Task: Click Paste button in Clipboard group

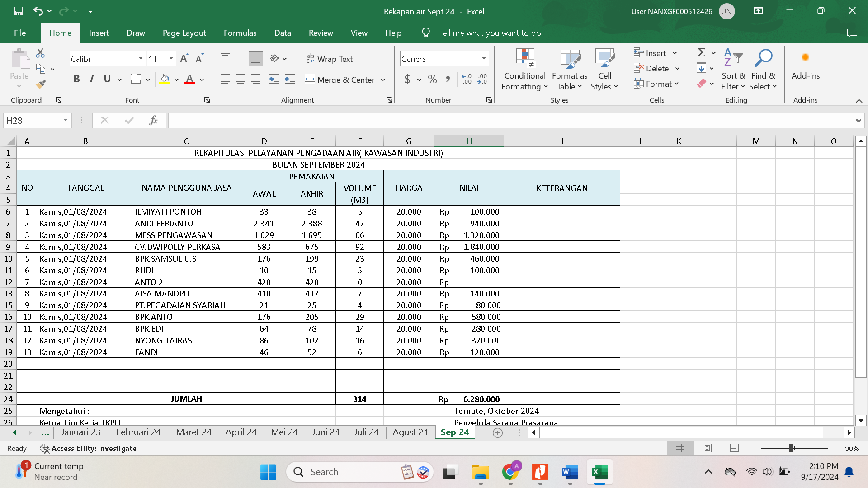Action: (19, 68)
